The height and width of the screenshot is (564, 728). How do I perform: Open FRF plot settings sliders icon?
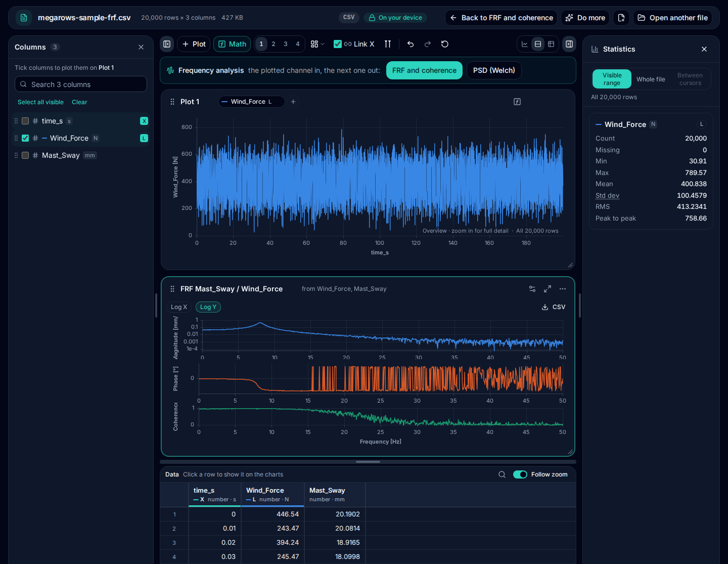click(532, 289)
